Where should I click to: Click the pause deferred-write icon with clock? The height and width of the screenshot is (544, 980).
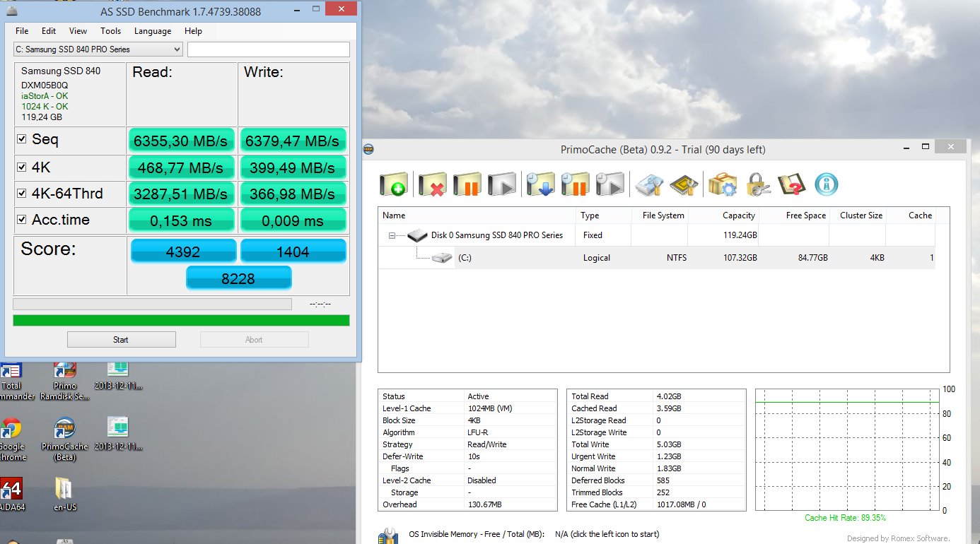(576, 184)
